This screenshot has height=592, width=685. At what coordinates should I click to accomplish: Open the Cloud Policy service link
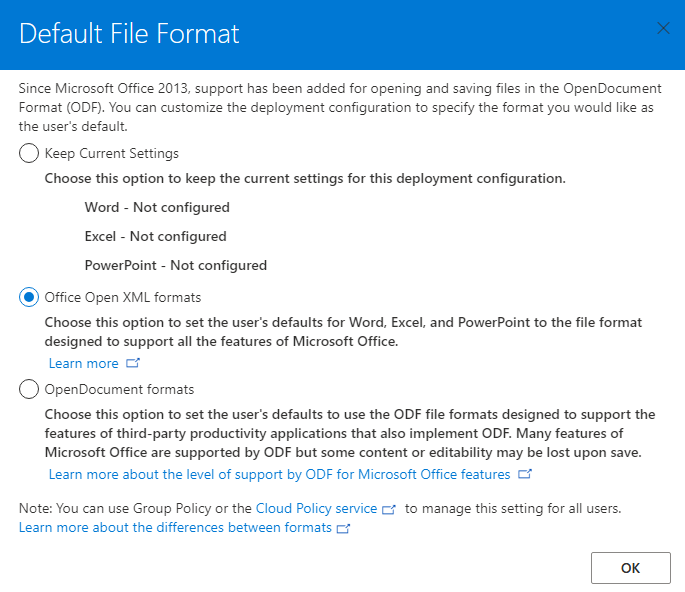click(316, 509)
